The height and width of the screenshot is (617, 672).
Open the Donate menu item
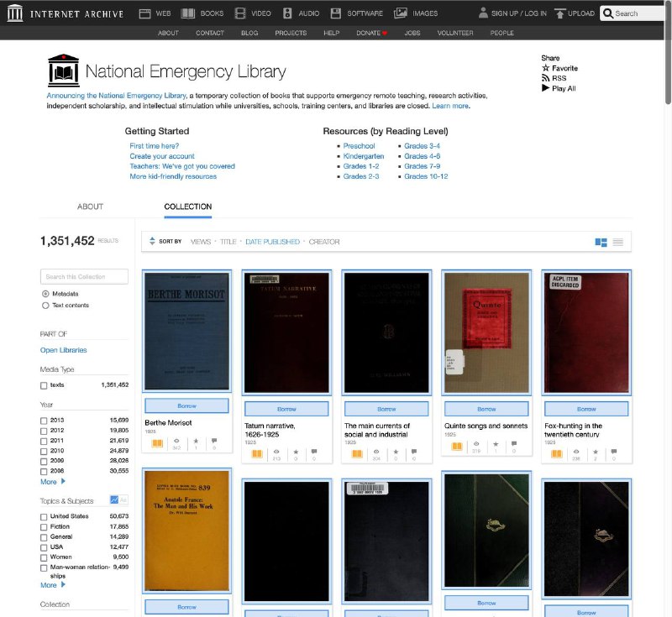pos(371,33)
